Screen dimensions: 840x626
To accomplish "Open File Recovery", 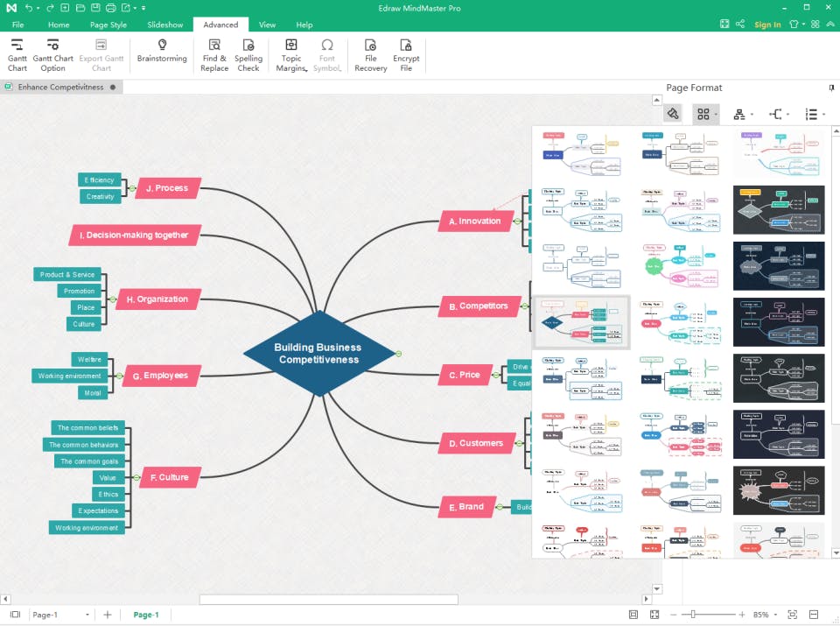I will pos(370,54).
